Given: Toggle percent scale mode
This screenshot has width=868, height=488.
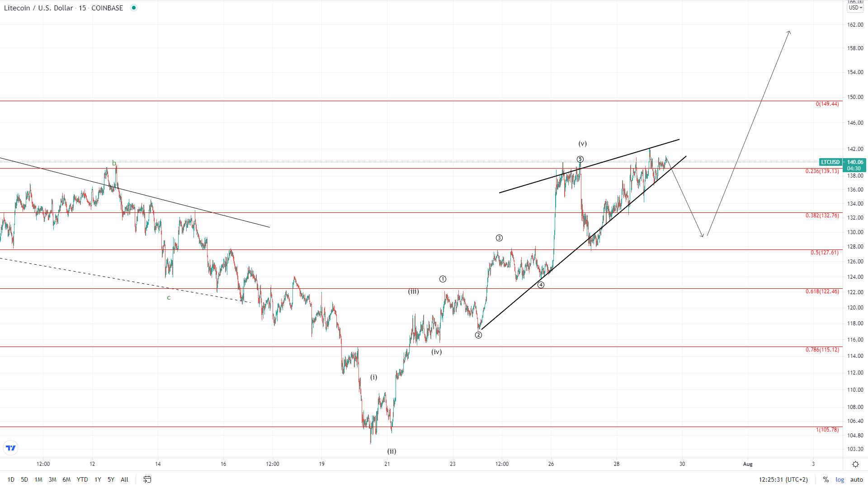Looking at the screenshot, I should pos(826,479).
